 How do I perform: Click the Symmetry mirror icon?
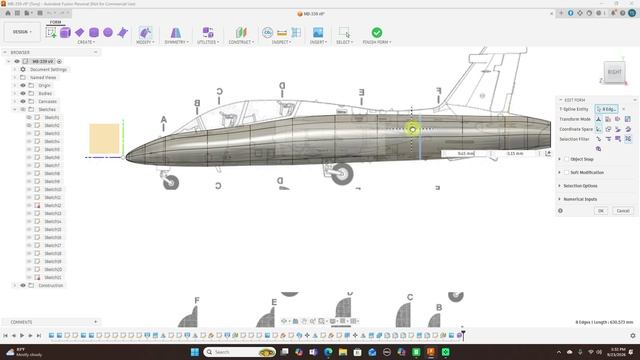pyautogui.click(x=176, y=33)
